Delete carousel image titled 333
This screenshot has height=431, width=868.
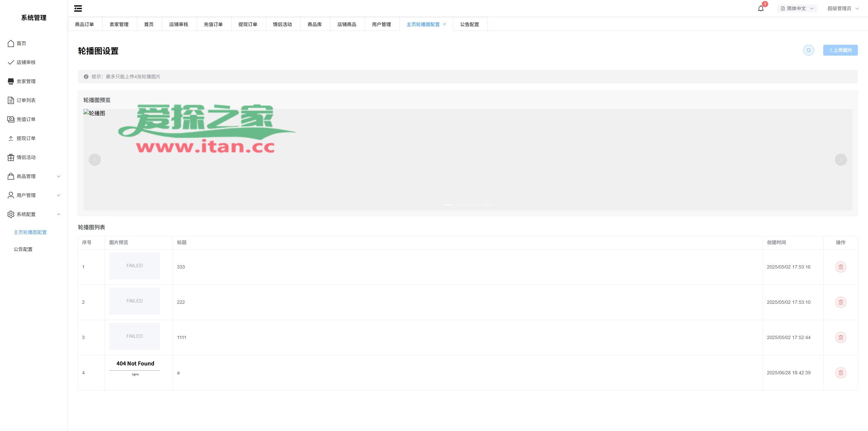[841, 267]
